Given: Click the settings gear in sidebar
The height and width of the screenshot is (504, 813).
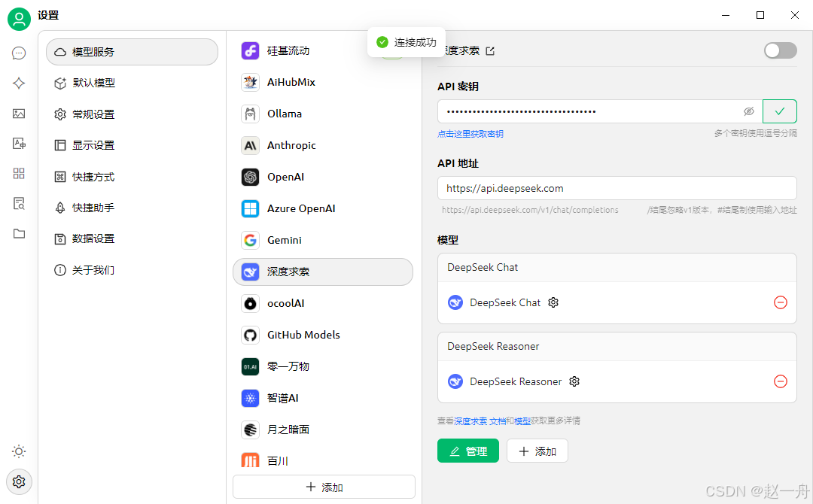Looking at the screenshot, I should pyautogui.click(x=19, y=481).
